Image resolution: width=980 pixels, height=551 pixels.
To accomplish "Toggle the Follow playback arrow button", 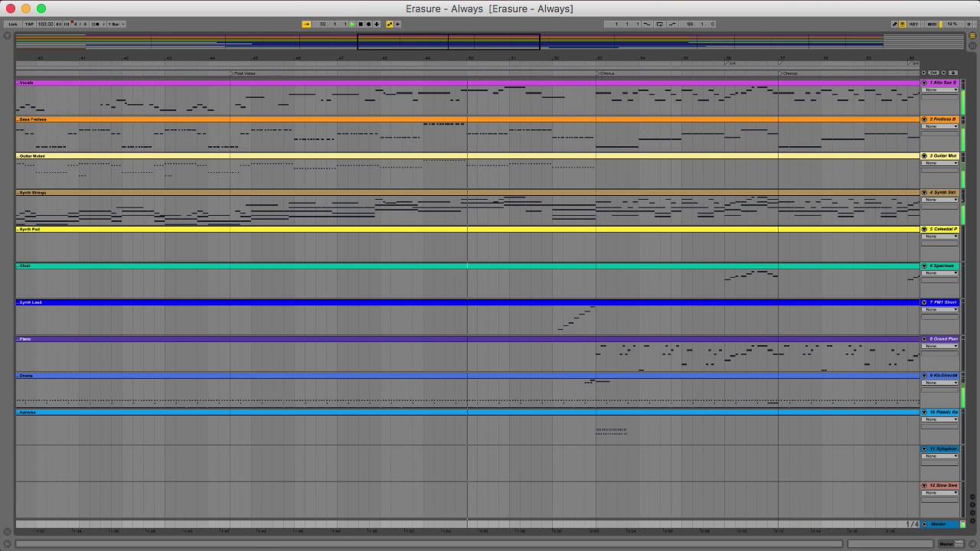I will 306,24.
